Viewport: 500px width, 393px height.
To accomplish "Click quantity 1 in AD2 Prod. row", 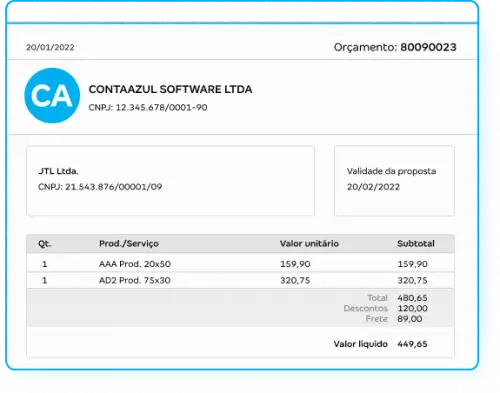I will (44, 280).
